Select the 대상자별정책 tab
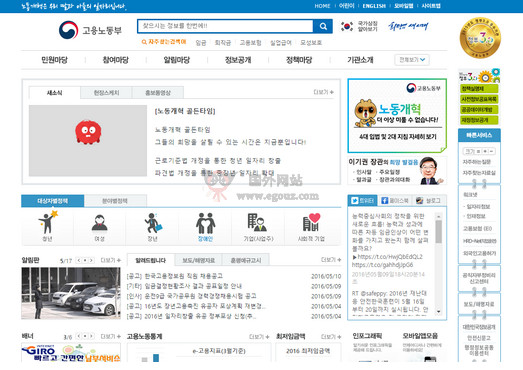 pyautogui.click(x=52, y=201)
